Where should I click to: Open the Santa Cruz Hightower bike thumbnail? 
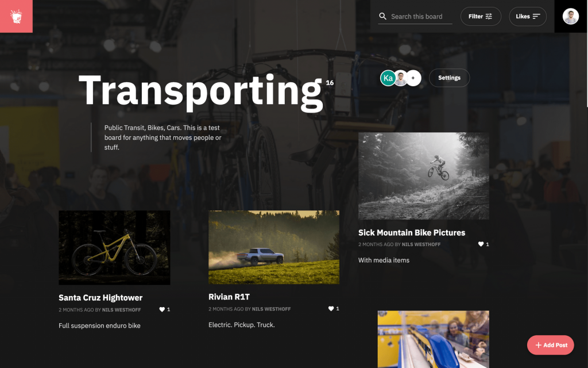(114, 247)
